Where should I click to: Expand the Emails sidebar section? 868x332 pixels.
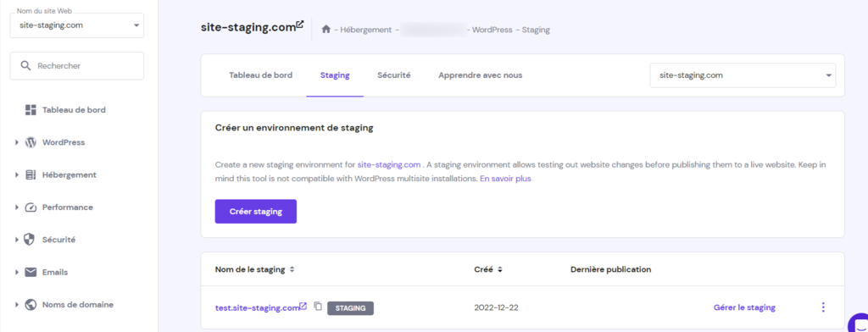17,272
